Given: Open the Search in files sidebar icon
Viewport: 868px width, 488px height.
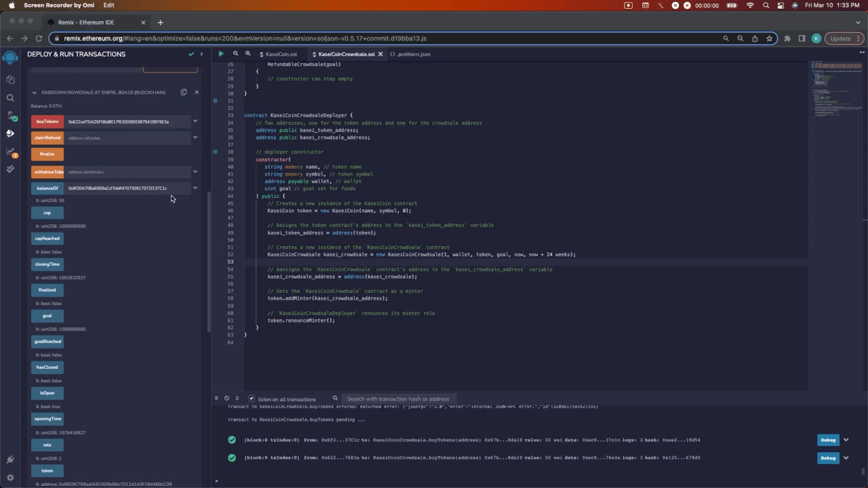Looking at the screenshot, I should pyautogui.click(x=10, y=98).
